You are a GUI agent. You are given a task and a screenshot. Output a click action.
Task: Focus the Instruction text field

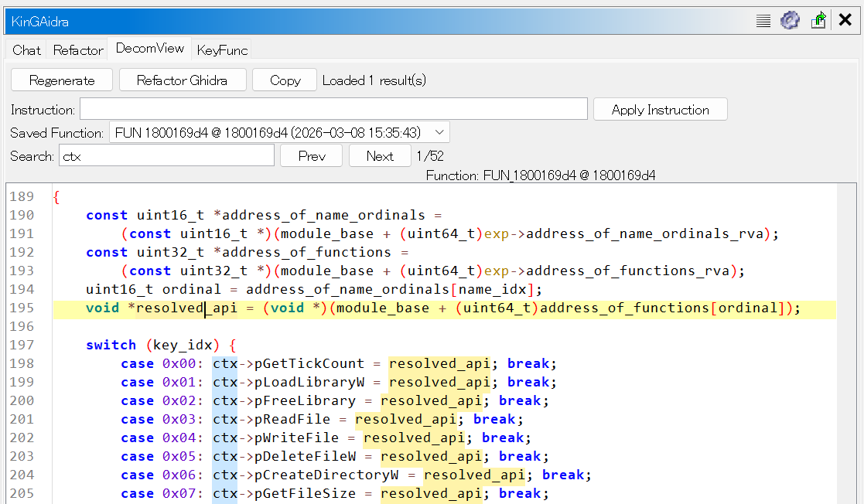[333, 110]
